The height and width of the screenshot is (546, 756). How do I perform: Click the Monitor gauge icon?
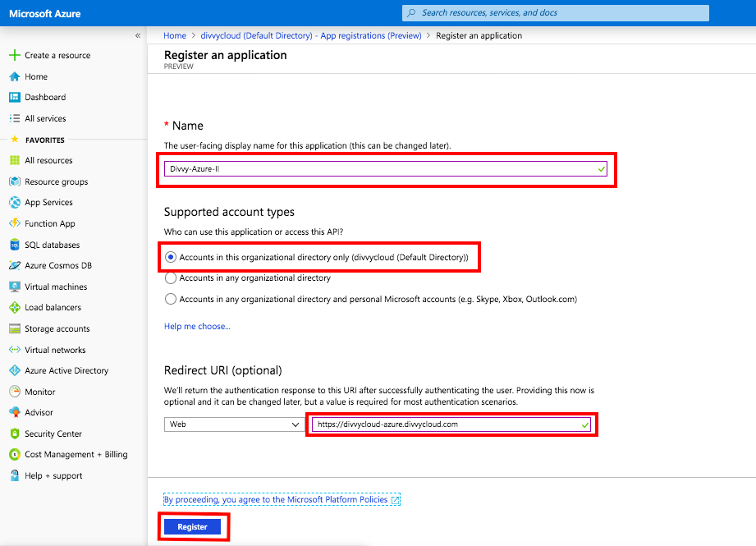click(15, 392)
